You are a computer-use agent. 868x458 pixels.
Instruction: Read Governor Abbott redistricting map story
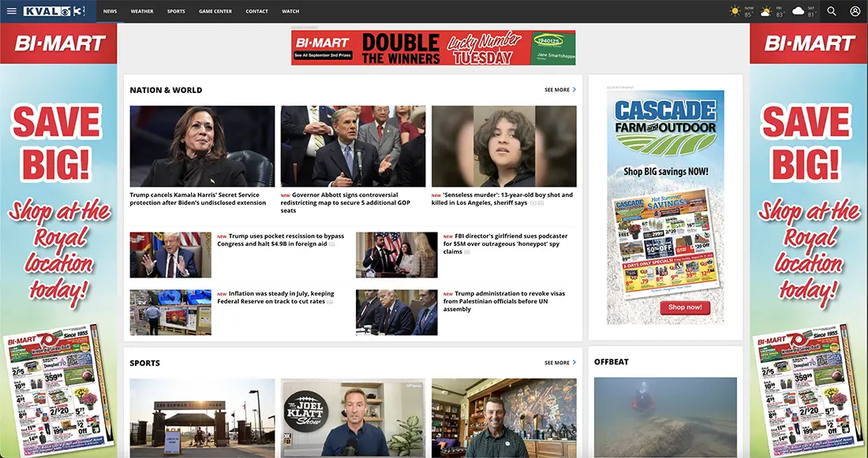[x=346, y=203]
